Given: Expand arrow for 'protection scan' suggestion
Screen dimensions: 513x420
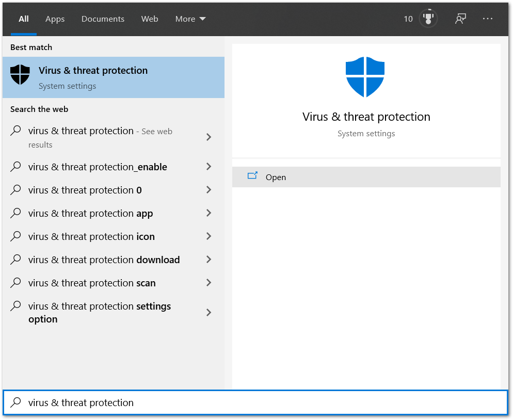Looking at the screenshot, I should pos(209,283).
